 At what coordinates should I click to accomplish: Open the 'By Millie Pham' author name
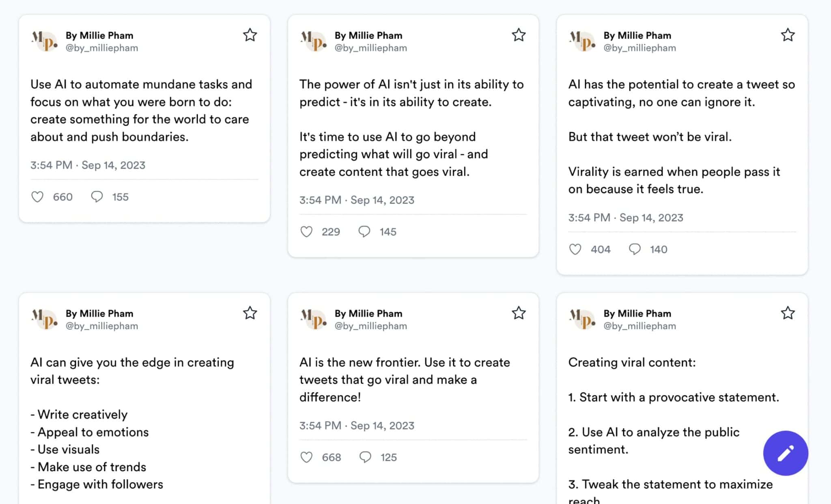click(100, 35)
